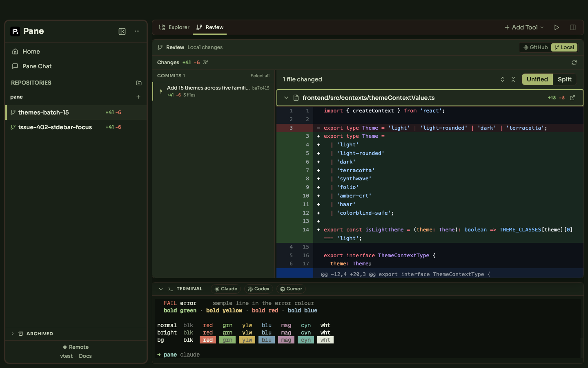Switch review source to Local

(564, 47)
